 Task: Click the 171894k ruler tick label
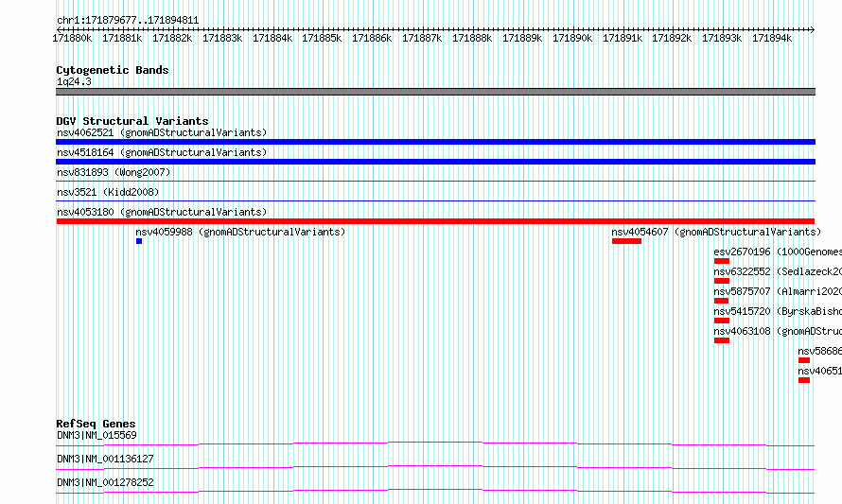[x=772, y=39]
